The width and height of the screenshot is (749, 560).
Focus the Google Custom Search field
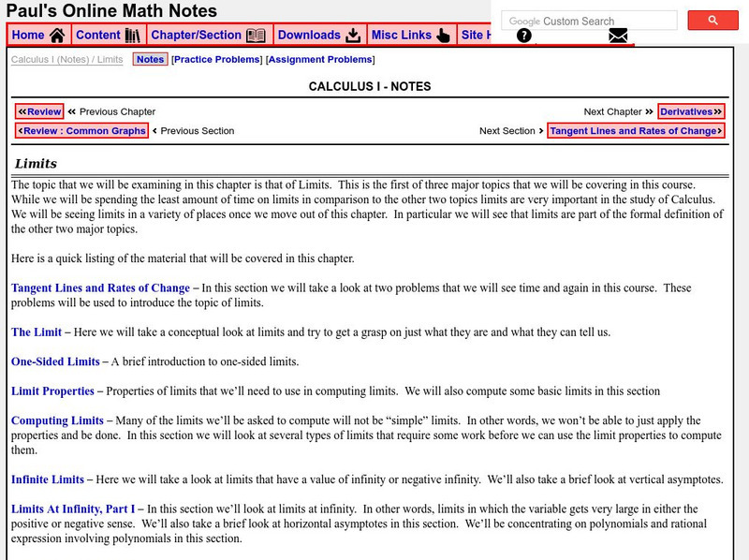point(589,21)
